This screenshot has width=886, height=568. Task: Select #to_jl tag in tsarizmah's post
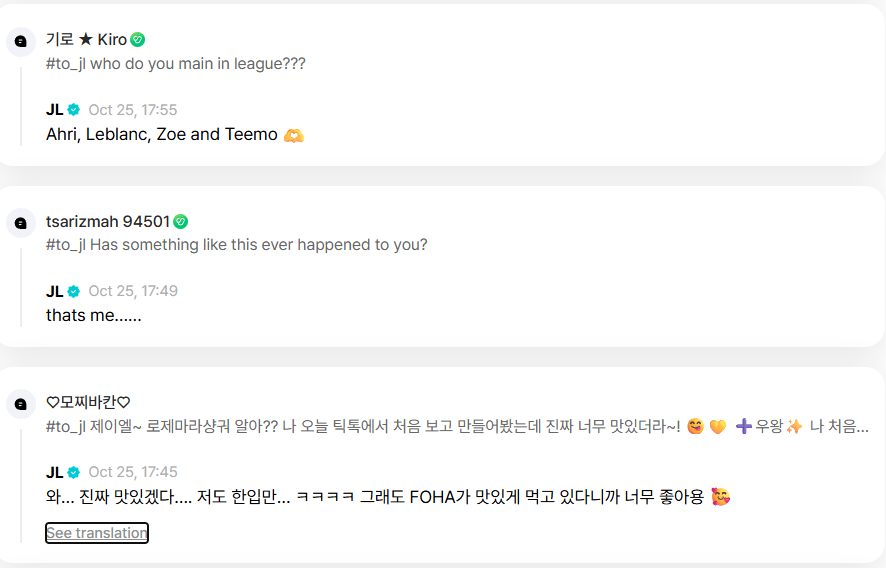pyautogui.click(x=66, y=245)
